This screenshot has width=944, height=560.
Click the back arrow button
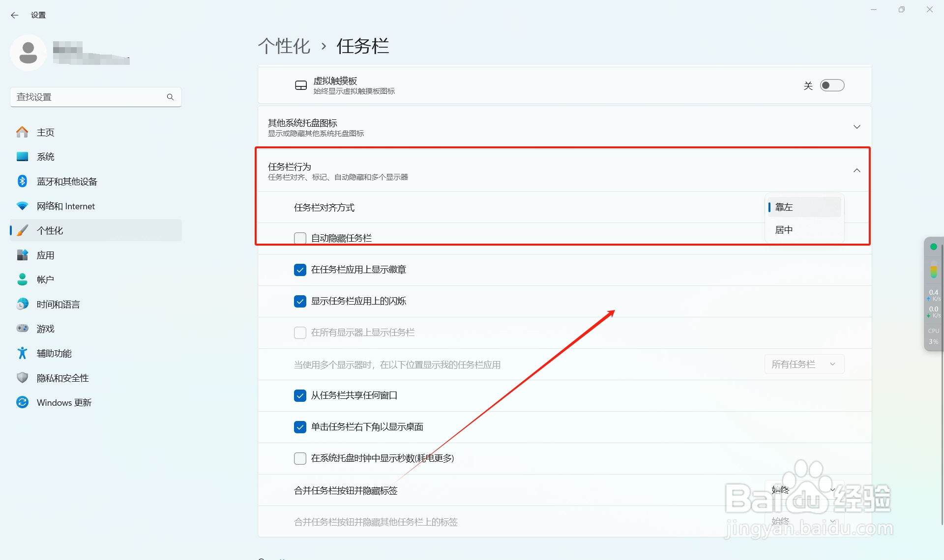[14, 15]
